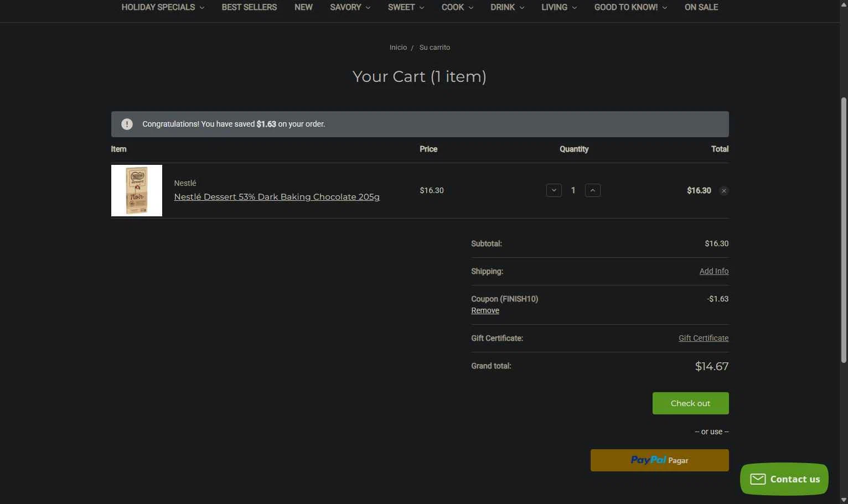Pay with the PayPal Pagar button
This screenshot has width=848, height=504.
click(659, 460)
